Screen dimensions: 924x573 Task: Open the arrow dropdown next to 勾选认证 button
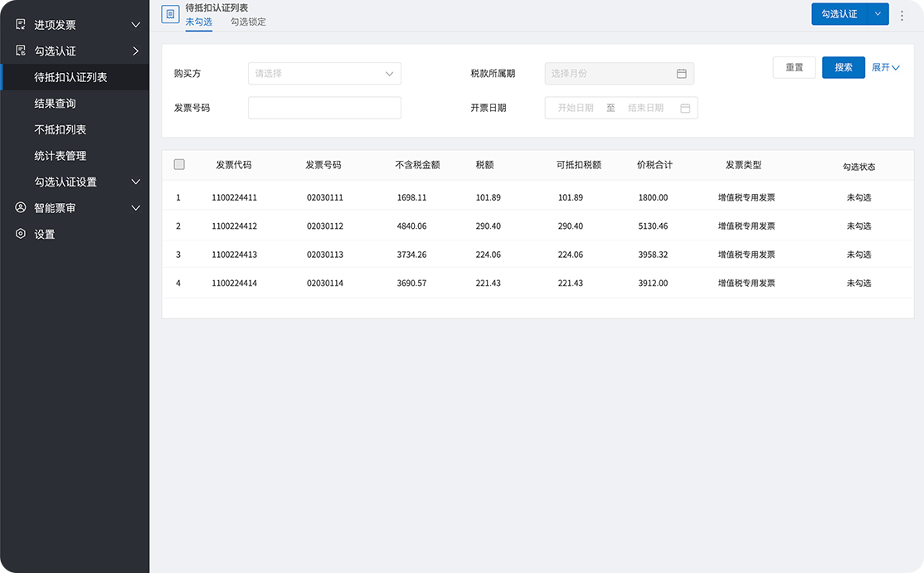878,14
